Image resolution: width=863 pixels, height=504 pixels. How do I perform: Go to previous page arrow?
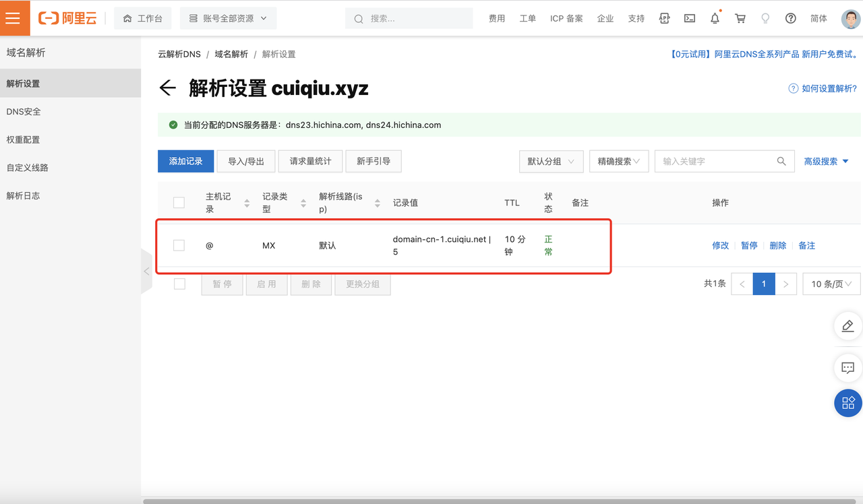pos(742,284)
